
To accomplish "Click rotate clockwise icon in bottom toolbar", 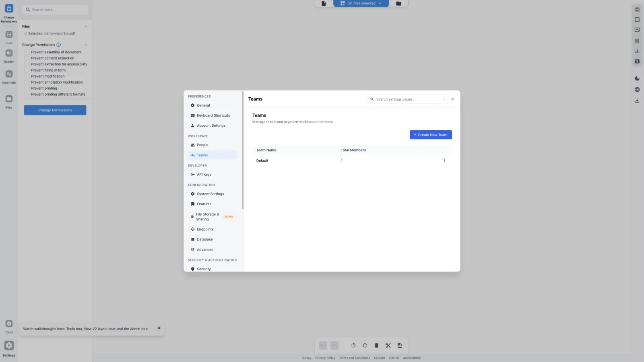I will (x=365, y=346).
